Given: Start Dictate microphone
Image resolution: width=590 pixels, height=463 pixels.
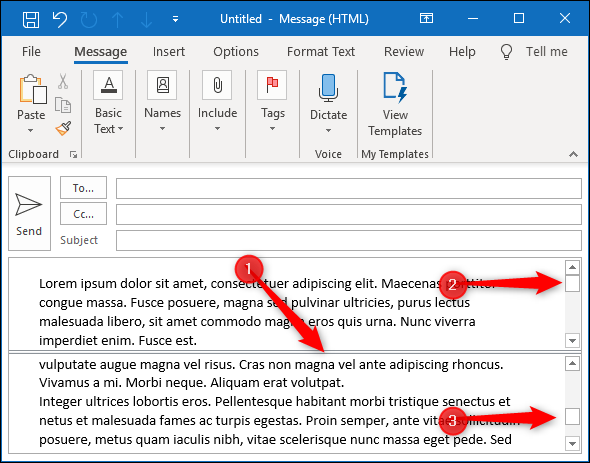Looking at the screenshot, I should [x=328, y=88].
